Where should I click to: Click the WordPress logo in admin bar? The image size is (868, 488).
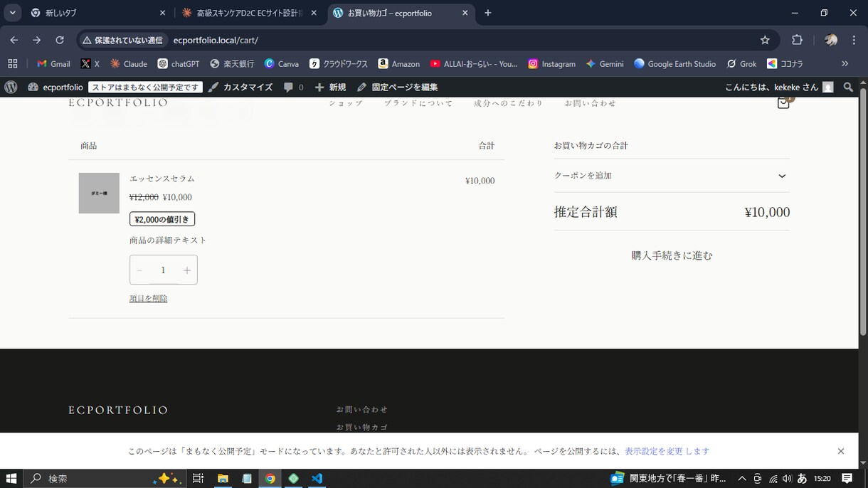pos(11,87)
